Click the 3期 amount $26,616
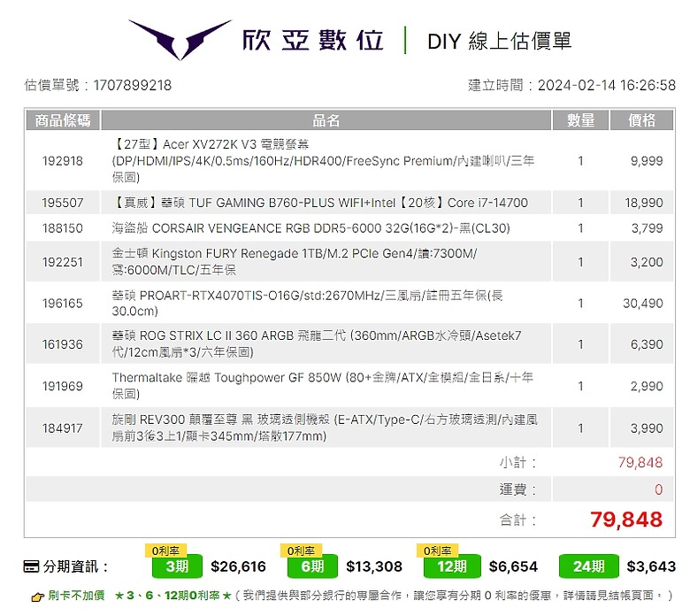 click(x=239, y=566)
